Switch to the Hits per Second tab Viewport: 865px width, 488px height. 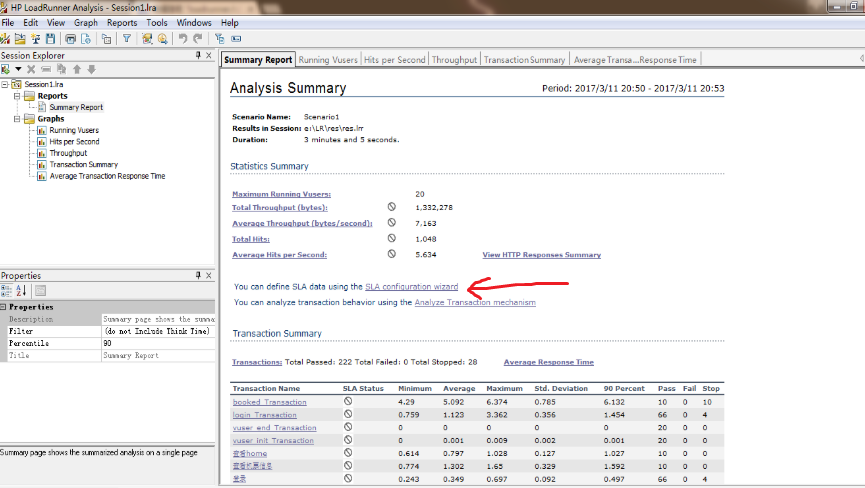pyautogui.click(x=394, y=60)
